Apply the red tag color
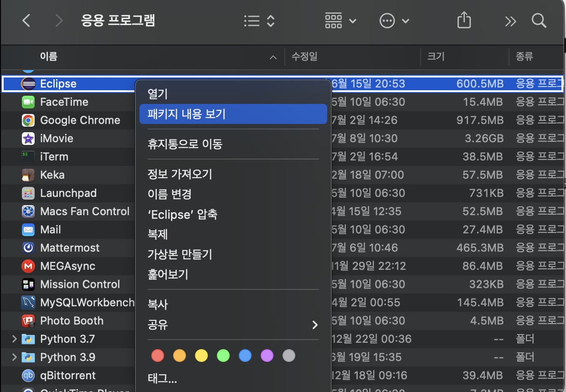This screenshot has height=392, width=566. [x=158, y=356]
